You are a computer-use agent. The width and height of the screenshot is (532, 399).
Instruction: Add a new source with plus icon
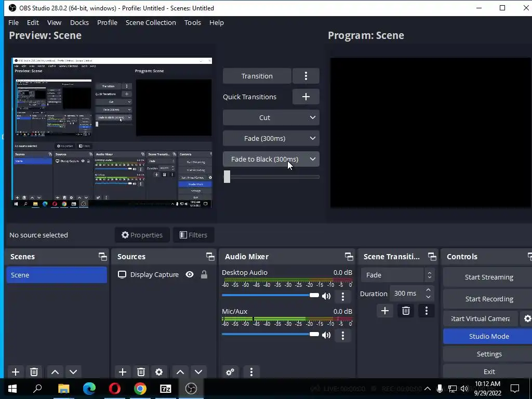(x=123, y=372)
